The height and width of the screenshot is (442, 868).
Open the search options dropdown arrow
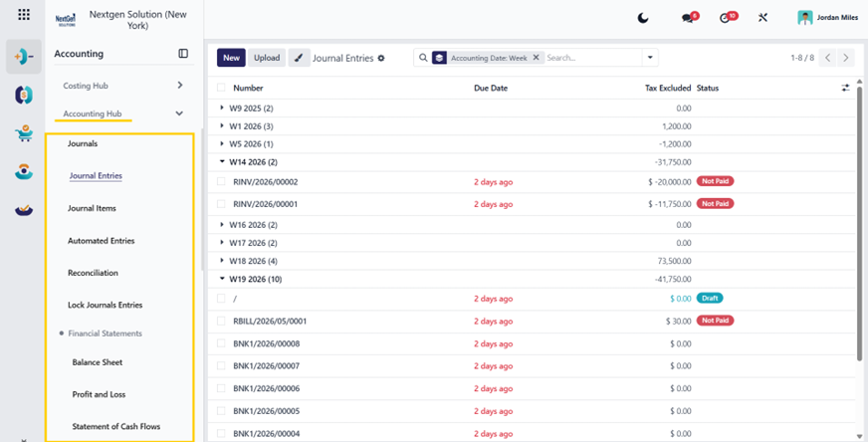coord(650,58)
